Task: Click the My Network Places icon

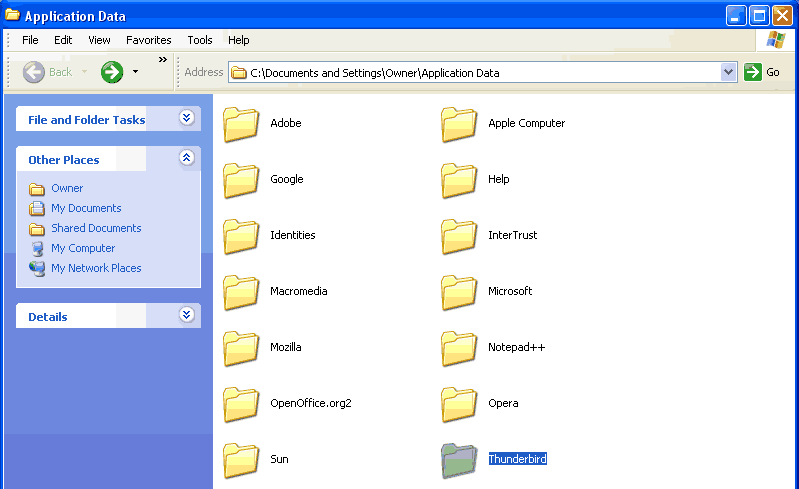Action: 37,268
